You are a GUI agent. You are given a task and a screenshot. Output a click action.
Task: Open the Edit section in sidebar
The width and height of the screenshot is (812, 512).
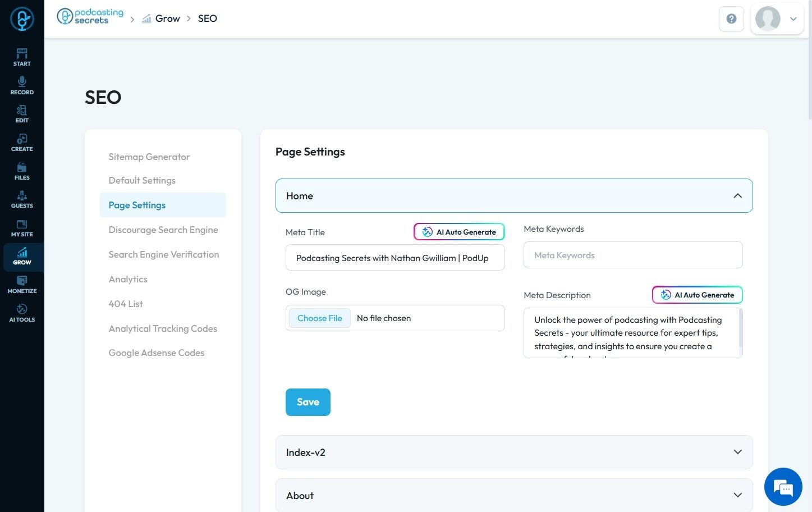(x=22, y=114)
